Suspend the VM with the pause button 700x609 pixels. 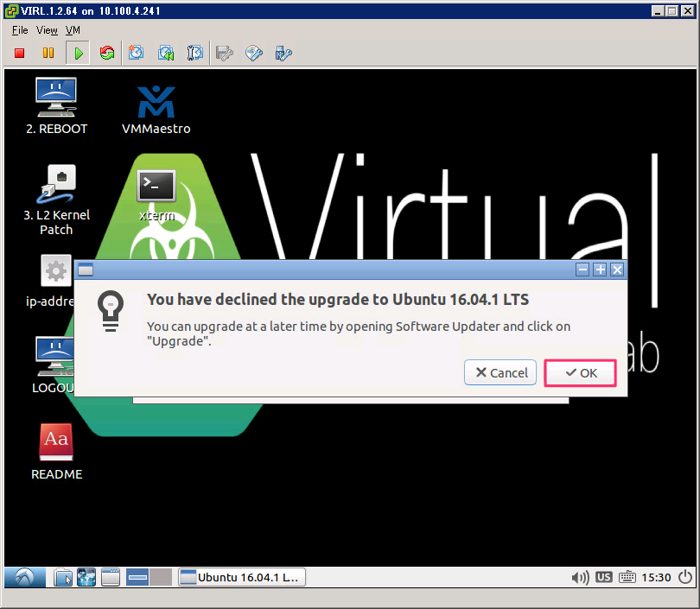pyautogui.click(x=48, y=53)
